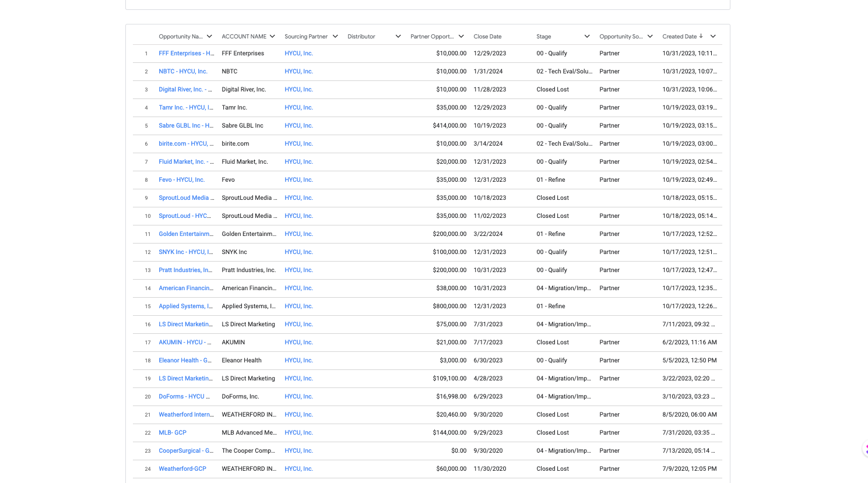
Task: Select the $800,000.00 amount cell
Action: (x=449, y=306)
